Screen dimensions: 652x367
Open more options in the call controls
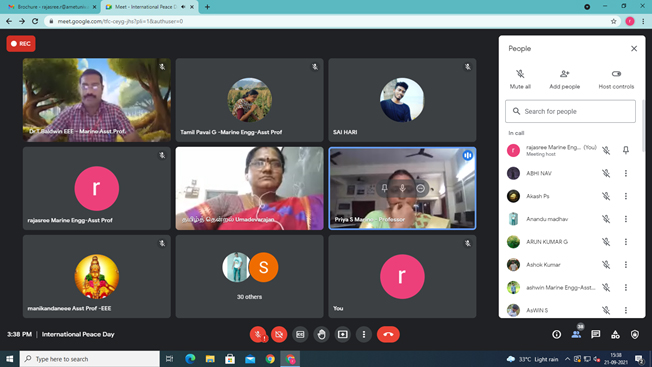click(x=364, y=334)
